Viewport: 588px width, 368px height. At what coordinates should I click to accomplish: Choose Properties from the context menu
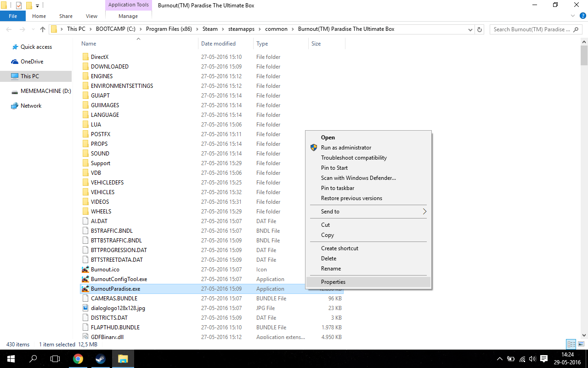point(367,282)
